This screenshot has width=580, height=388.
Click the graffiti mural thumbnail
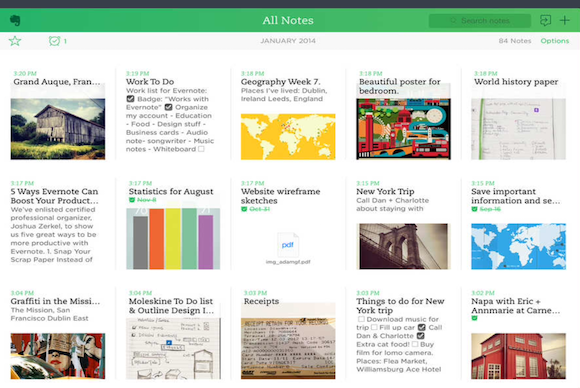click(58, 356)
